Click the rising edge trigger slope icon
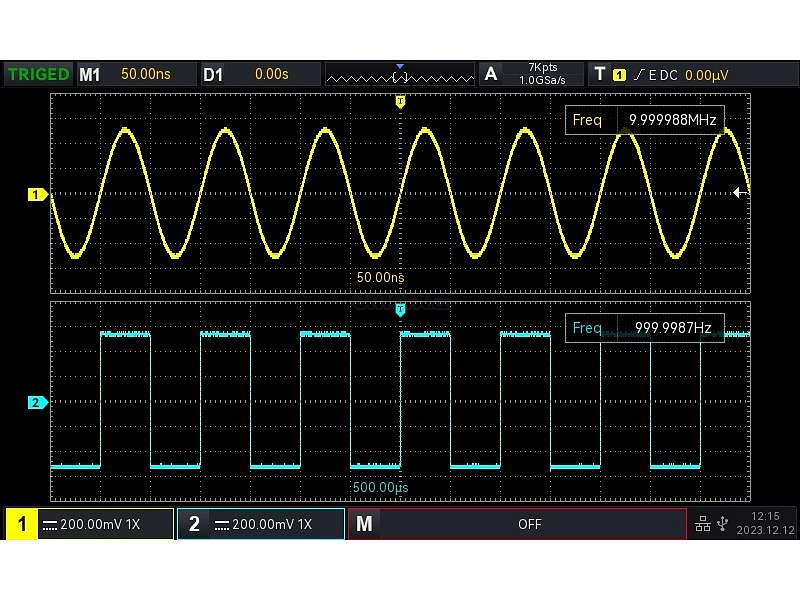The width and height of the screenshot is (800, 600). (638, 74)
